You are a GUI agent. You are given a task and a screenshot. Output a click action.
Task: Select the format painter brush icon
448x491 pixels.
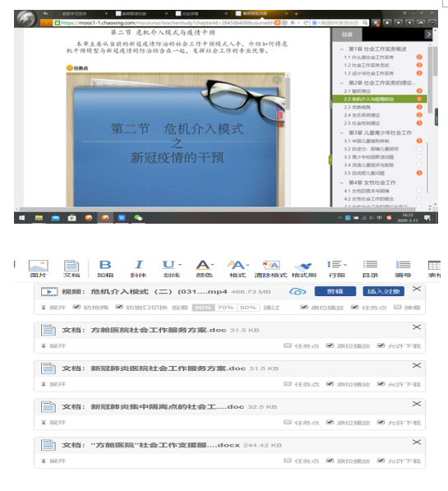click(x=303, y=266)
